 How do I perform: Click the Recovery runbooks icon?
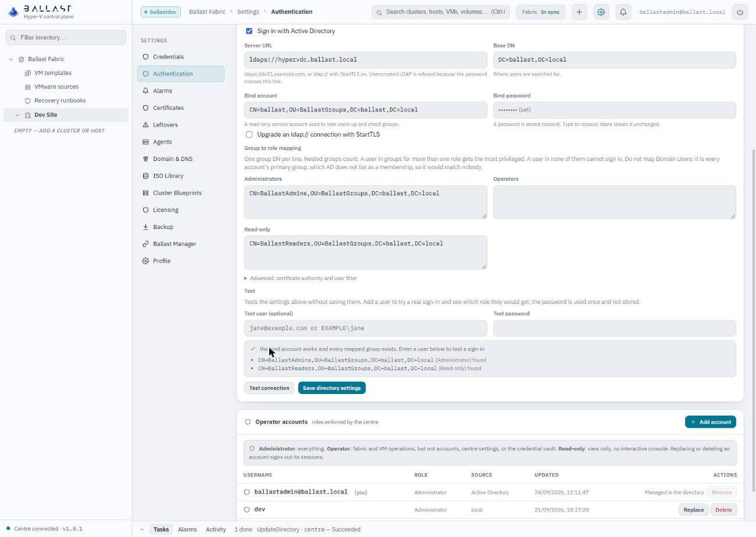27,101
